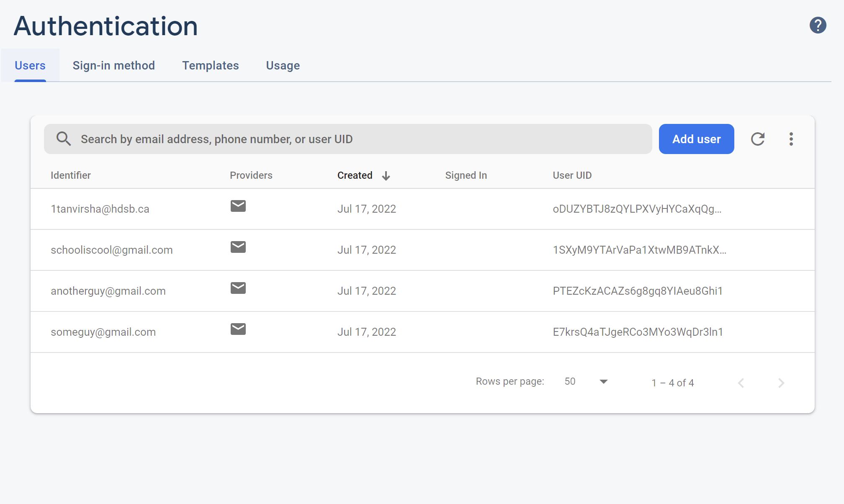This screenshot has height=504, width=844.
Task: Open the Templates tab
Action: pyautogui.click(x=210, y=65)
